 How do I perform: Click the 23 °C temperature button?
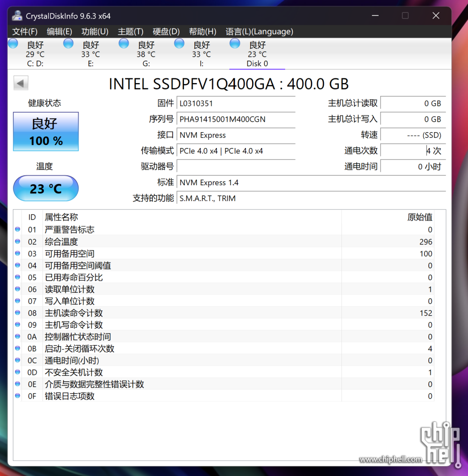[x=46, y=188]
